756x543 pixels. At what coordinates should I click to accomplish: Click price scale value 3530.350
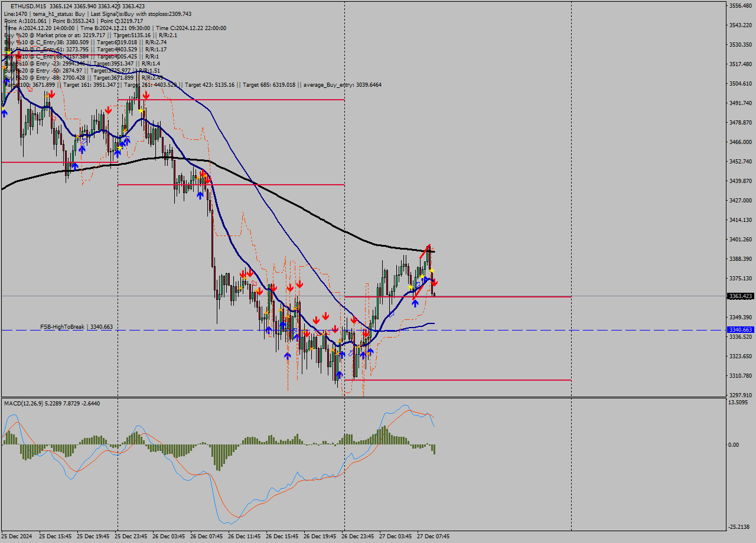740,45
